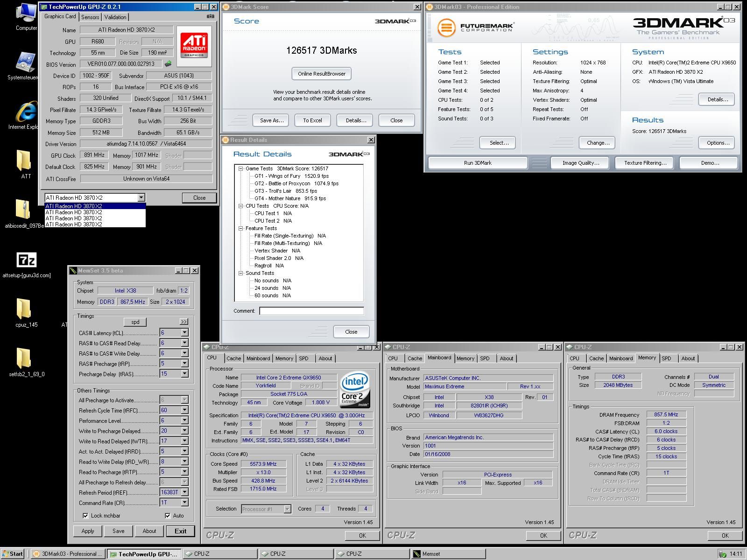The width and height of the screenshot is (747, 560).
Task: Click the Select... tests button in 3DMark03
Action: pyautogui.click(x=499, y=143)
